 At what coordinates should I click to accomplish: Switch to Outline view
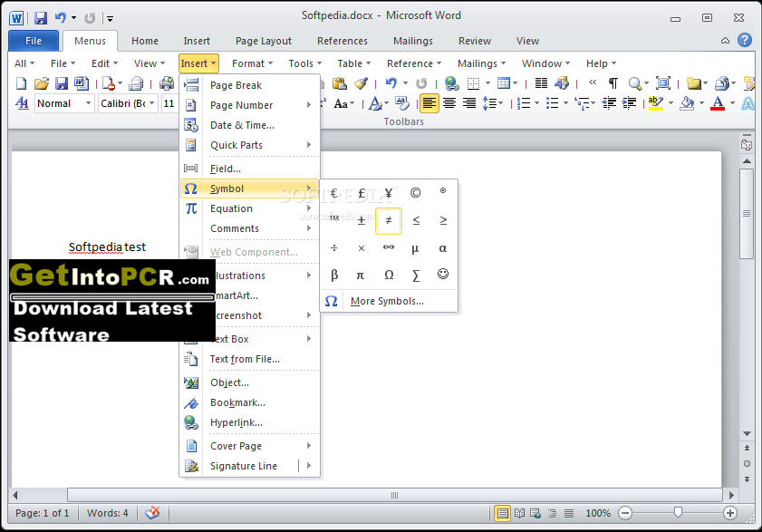(552, 513)
